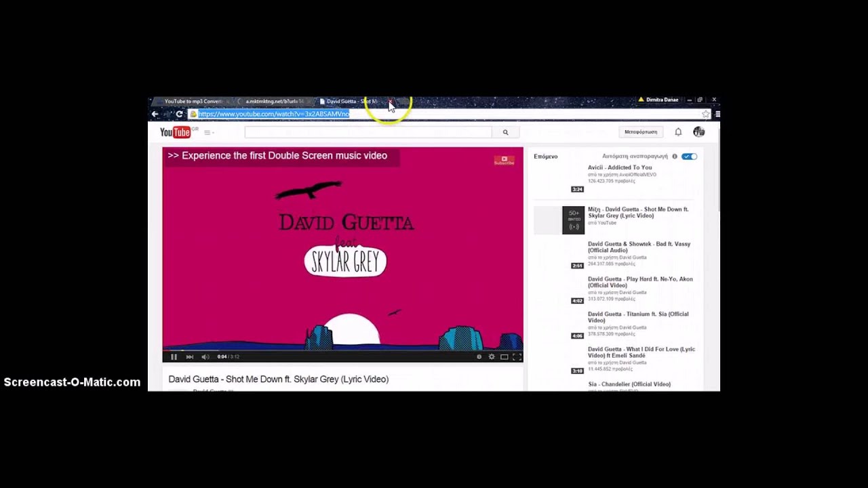868x488 pixels.
Task: Click the search magnifier button
Action: click(x=505, y=132)
